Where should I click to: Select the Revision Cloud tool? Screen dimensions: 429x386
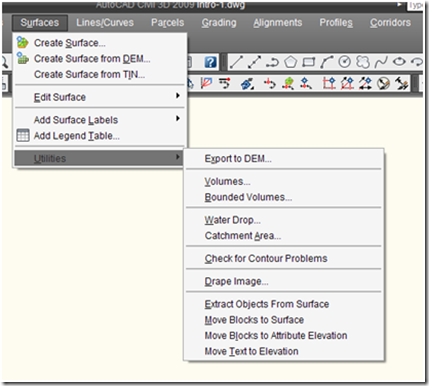tap(363, 62)
